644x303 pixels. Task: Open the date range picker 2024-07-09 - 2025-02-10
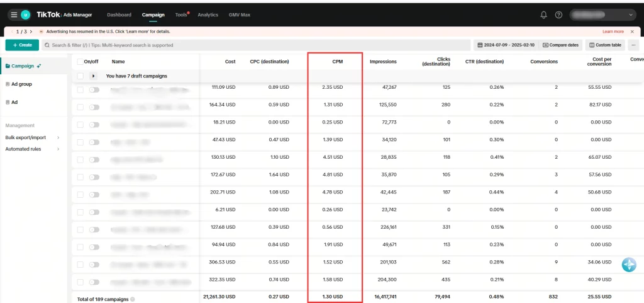pyautogui.click(x=506, y=45)
